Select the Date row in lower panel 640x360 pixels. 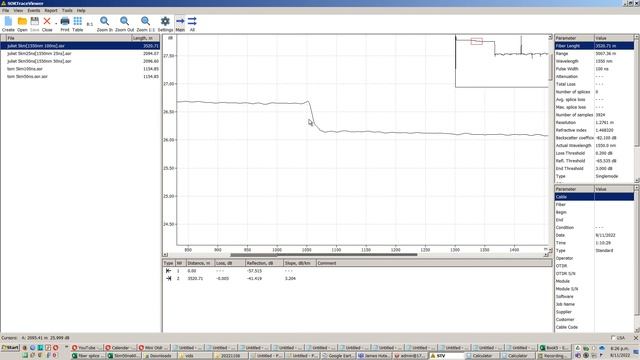coord(594,235)
